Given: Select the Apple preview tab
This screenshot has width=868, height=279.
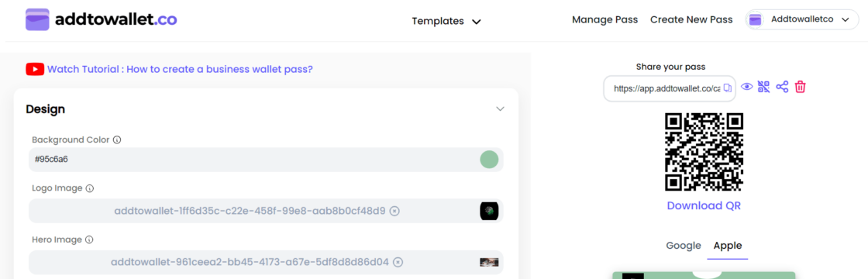Looking at the screenshot, I should pyautogui.click(x=728, y=245).
